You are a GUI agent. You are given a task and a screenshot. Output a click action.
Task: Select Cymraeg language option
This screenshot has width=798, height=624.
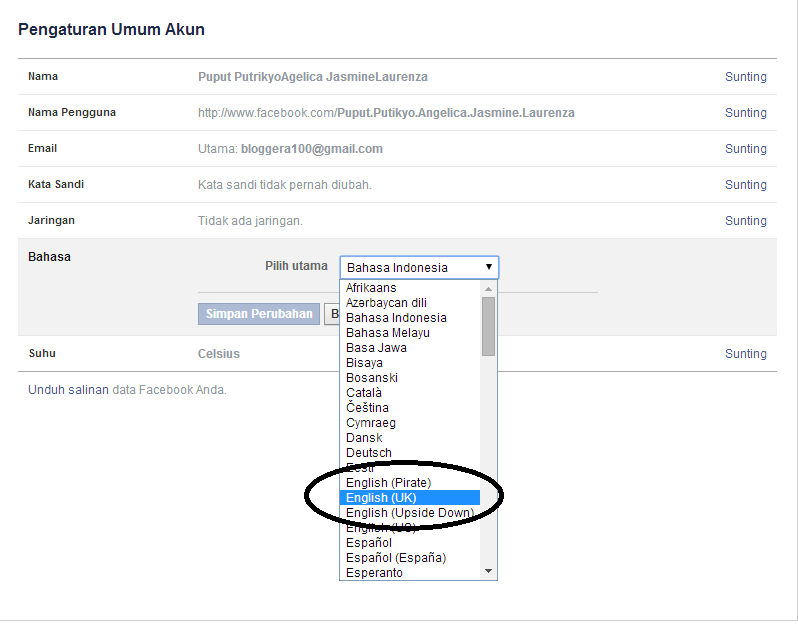tap(410, 423)
